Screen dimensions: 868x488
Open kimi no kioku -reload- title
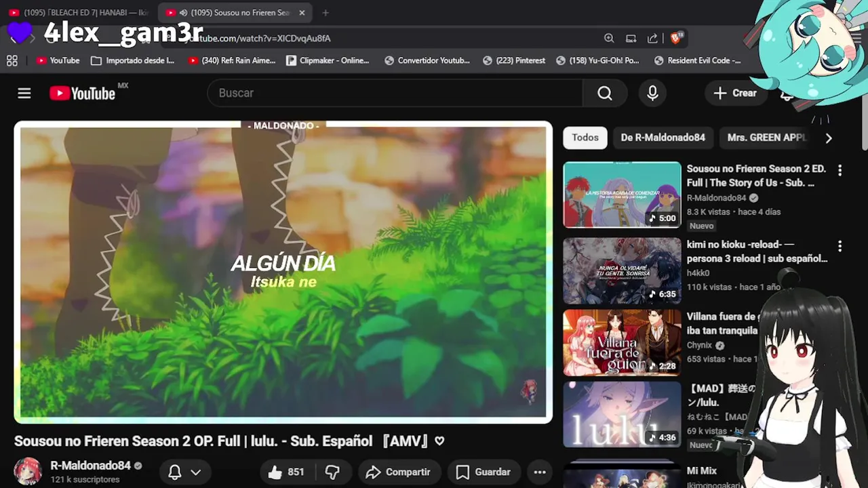click(757, 251)
